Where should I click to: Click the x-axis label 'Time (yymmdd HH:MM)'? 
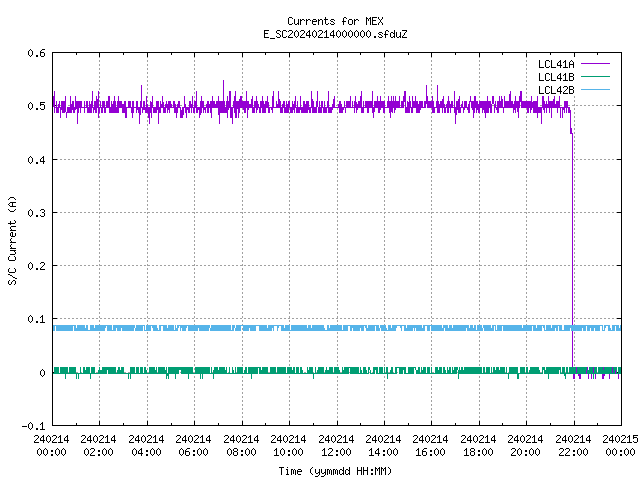click(x=335, y=471)
